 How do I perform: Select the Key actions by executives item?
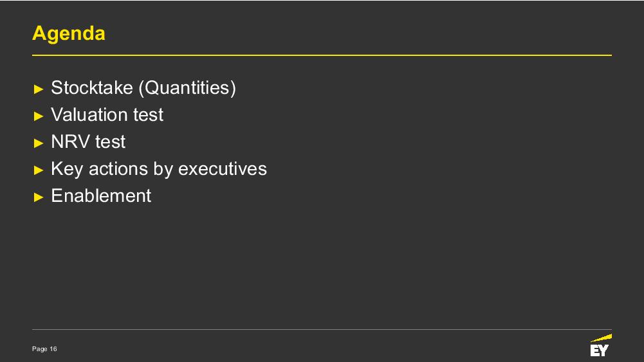coord(159,169)
